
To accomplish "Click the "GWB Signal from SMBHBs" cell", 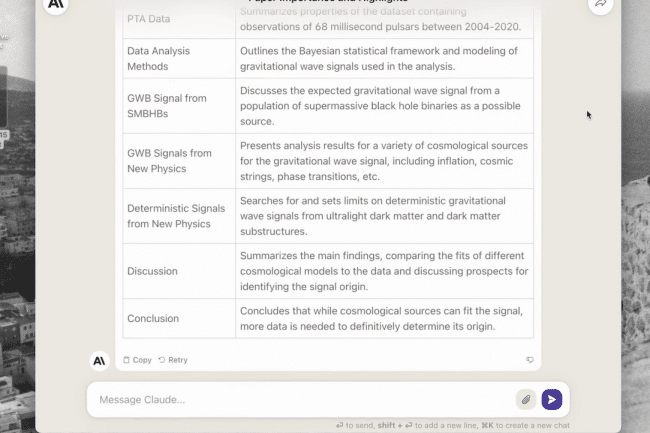I will tap(167, 105).
